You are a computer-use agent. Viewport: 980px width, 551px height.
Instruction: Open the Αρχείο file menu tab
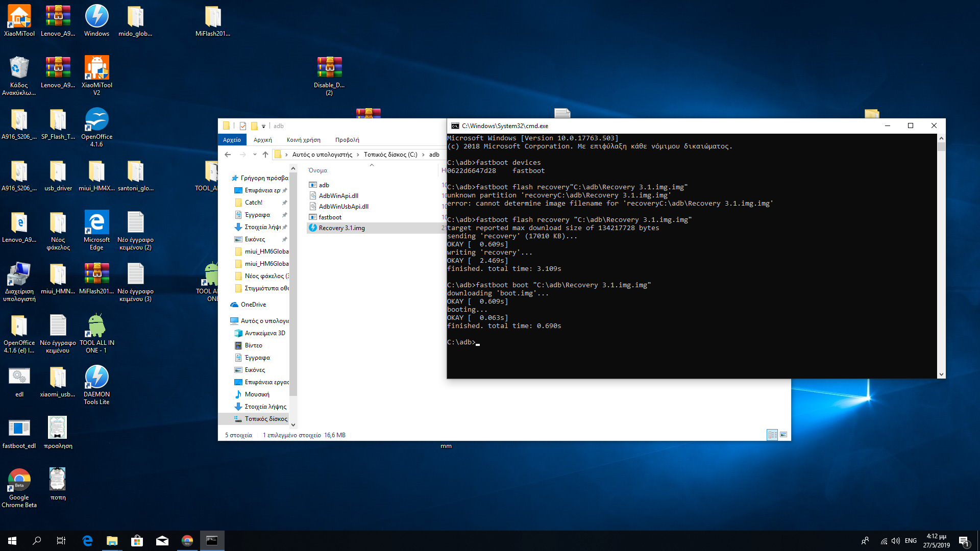[x=232, y=140]
